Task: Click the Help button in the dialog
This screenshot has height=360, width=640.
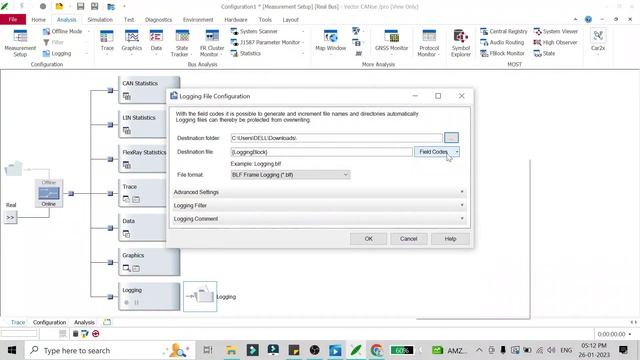Action: pyautogui.click(x=450, y=239)
